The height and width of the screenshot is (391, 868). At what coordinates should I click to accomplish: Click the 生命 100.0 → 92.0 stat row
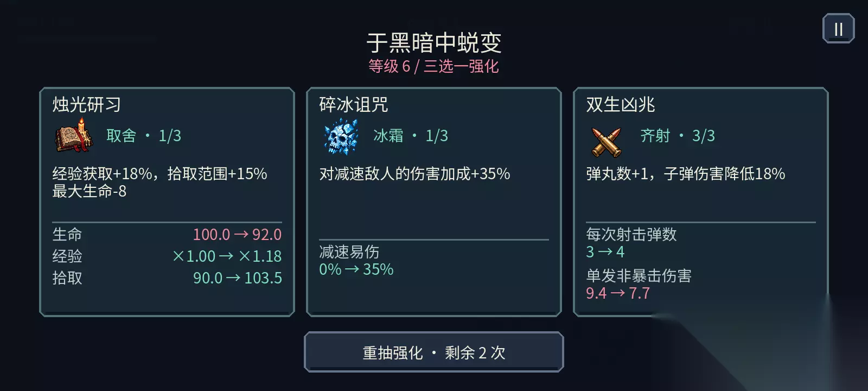coord(167,235)
